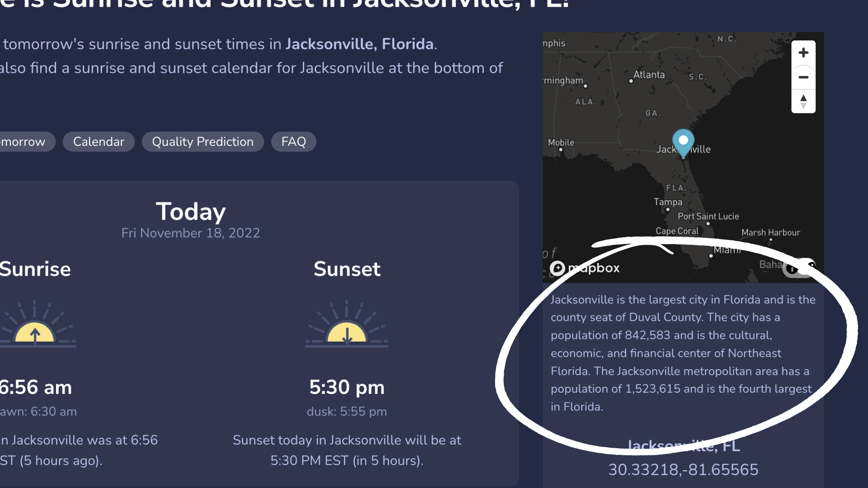868x488 pixels.
Task: Go to the FAQ section
Action: click(x=293, y=142)
